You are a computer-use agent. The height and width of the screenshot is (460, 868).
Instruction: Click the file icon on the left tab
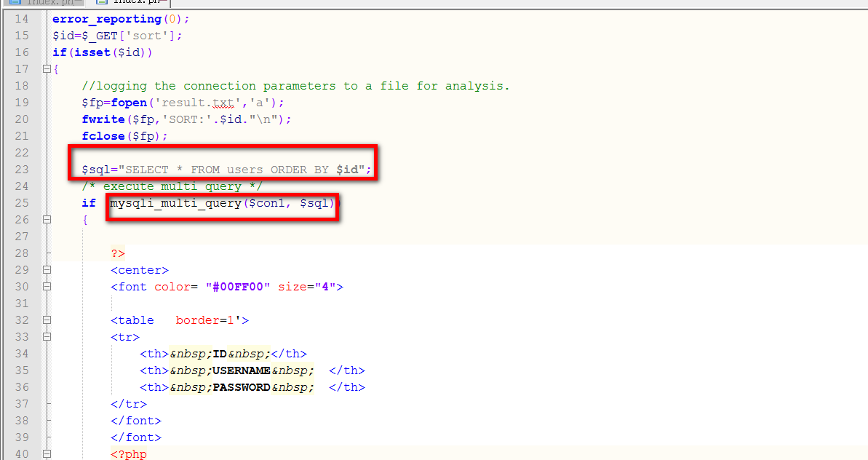pyautogui.click(x=15, y=1)
